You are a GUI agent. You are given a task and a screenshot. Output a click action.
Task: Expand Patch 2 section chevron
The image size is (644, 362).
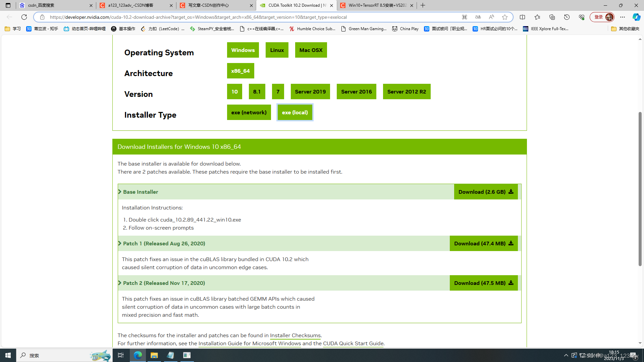(x=120, y=283)
